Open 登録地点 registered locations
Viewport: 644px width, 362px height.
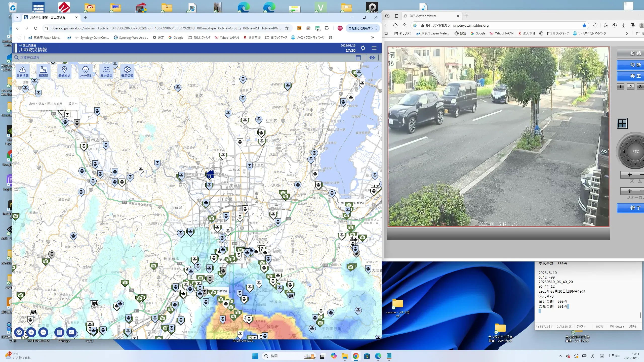(64, 71)
